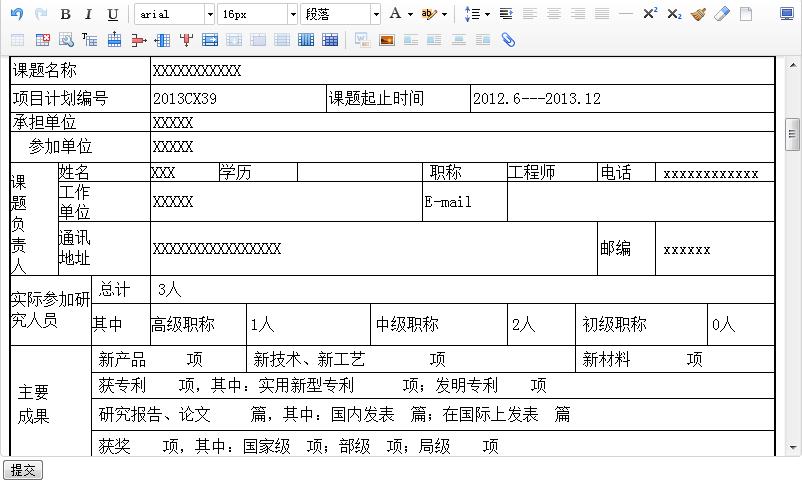Toggle underline formatting
The height and width of the screenshot is (481, 802).
[113, 14]
